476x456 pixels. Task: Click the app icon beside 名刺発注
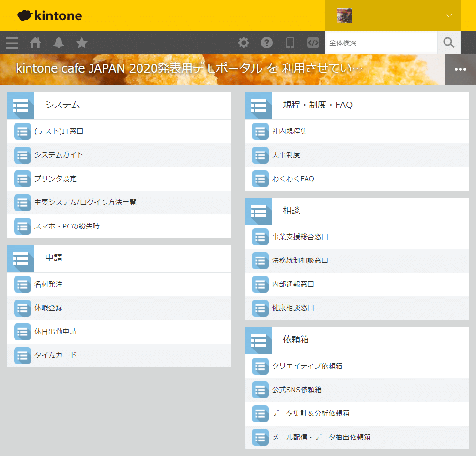pyautogui.click(x=22, y=284)
